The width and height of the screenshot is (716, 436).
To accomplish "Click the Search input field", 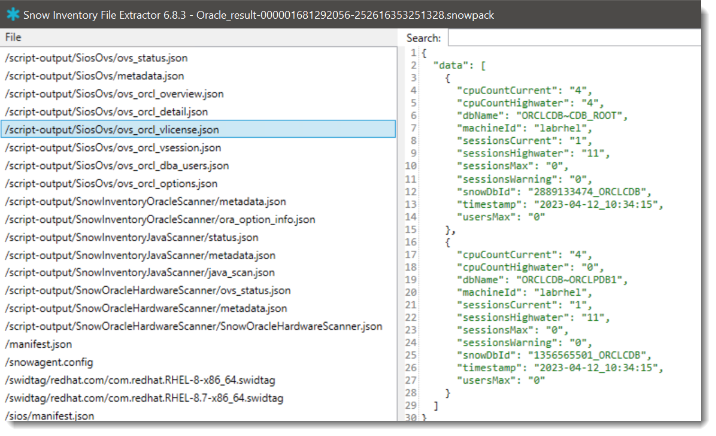I will click(574, 38).
